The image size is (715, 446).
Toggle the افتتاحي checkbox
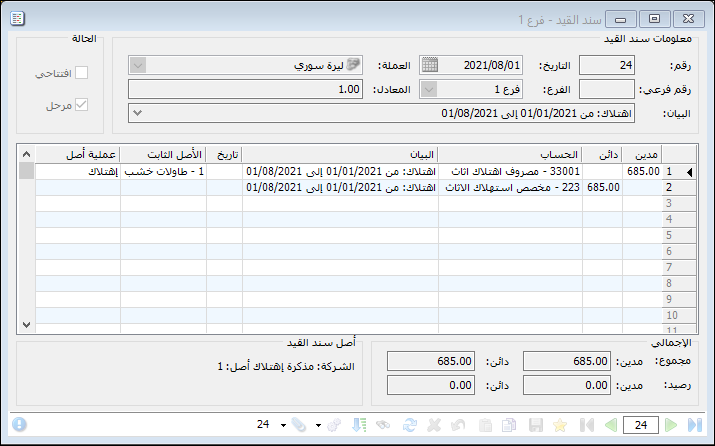point(81,73)
